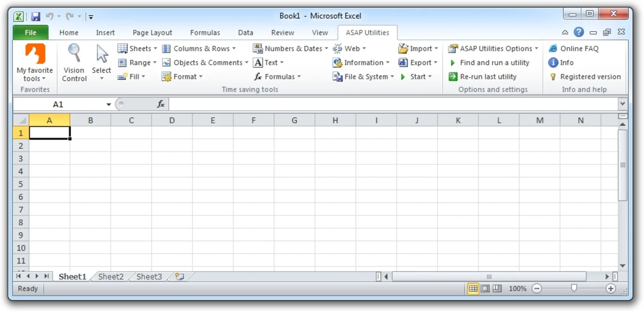Switch to the Page Layout tab

point(152,33)
